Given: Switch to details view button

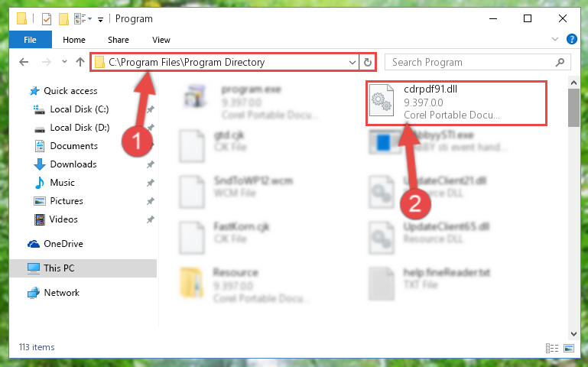Looking at the screenshot, I should click(x=552, y=348).
